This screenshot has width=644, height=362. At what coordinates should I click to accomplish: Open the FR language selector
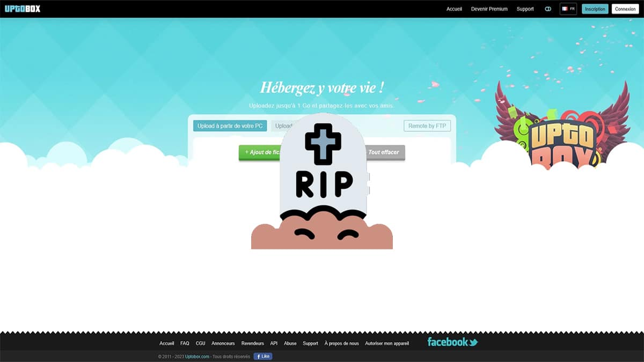pyautogui.click(x=568, y=9)
